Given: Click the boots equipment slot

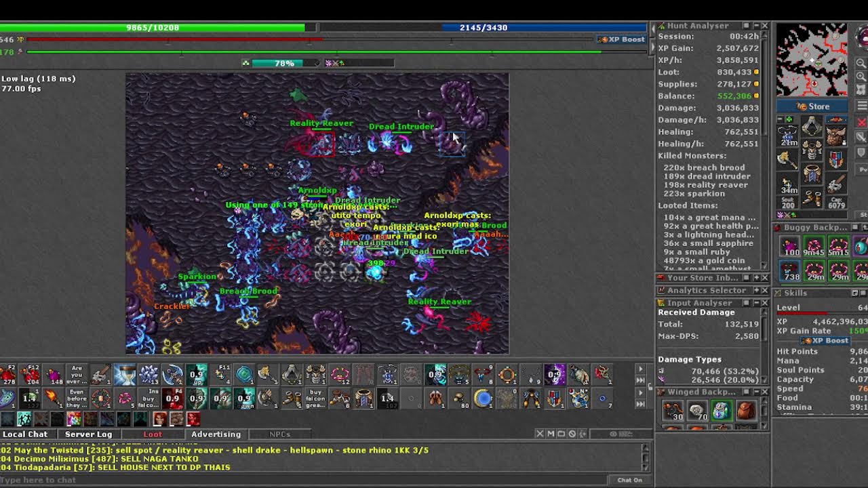Looking at the screenshot, I should coord(812,199).
